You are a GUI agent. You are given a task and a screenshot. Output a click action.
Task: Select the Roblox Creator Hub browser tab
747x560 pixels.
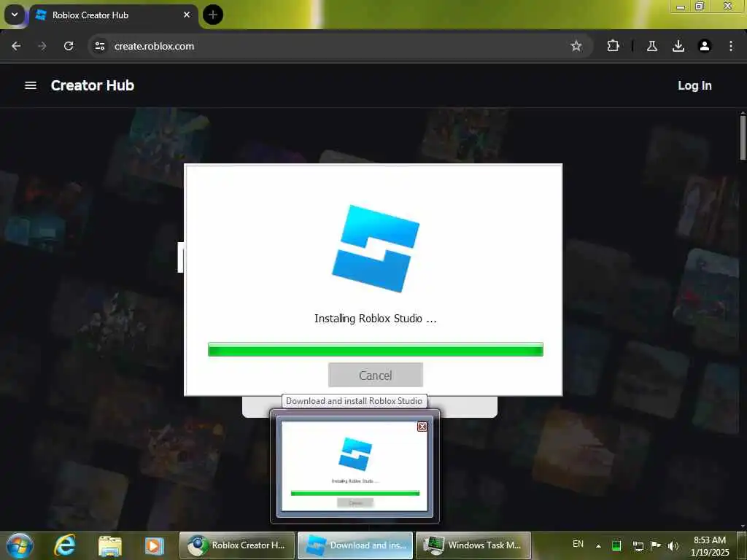tap(113, 15)
